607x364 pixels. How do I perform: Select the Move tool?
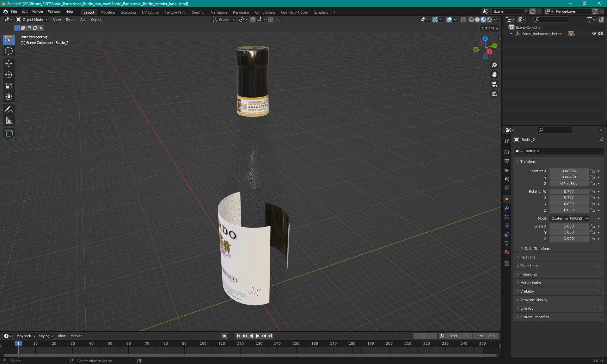9,64
